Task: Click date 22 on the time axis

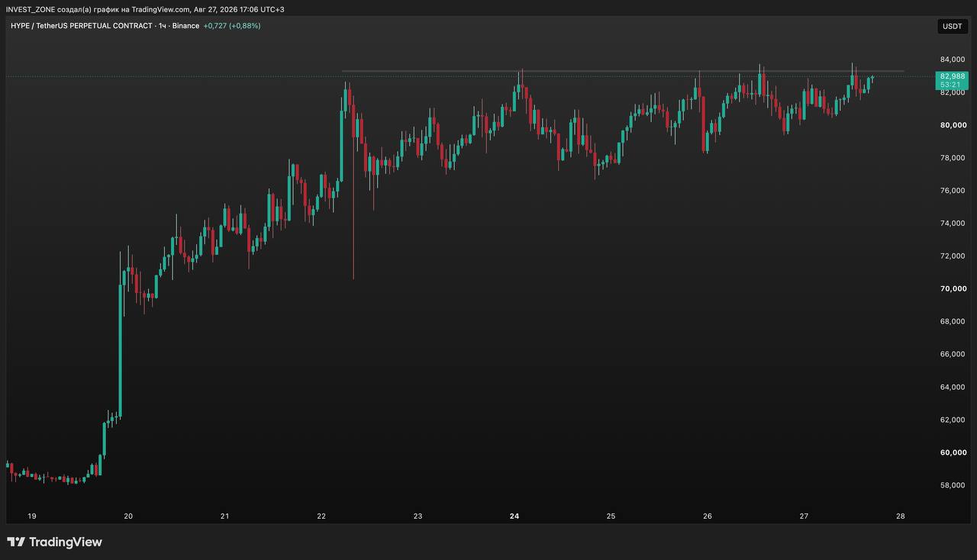Action: coord(321,517)
